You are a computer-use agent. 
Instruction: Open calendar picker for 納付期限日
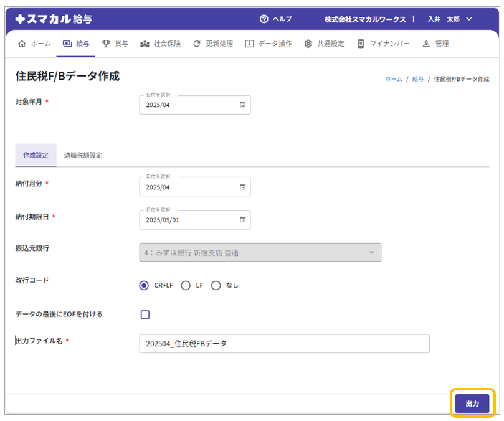pos(242,219)
